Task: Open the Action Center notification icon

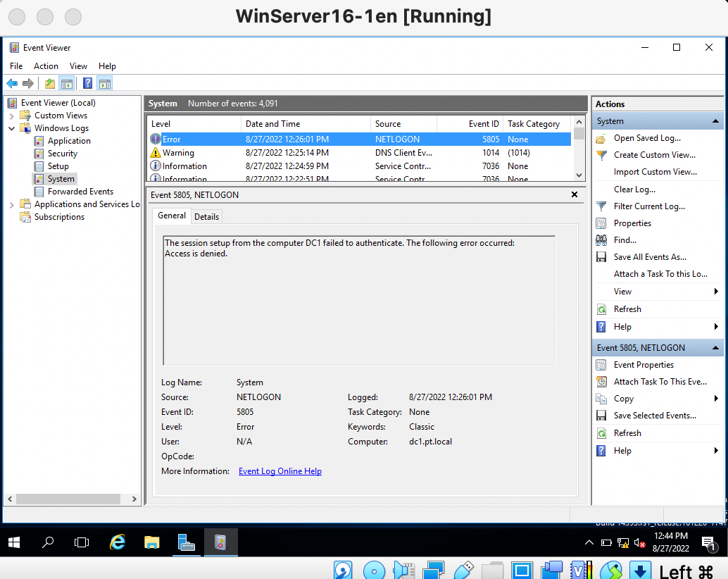Action: 709,543
